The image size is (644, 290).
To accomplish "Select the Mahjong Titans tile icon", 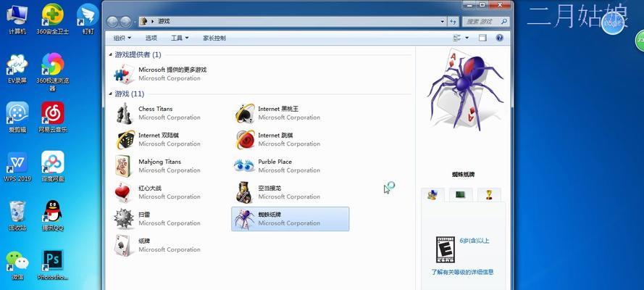I will (124, 166).
